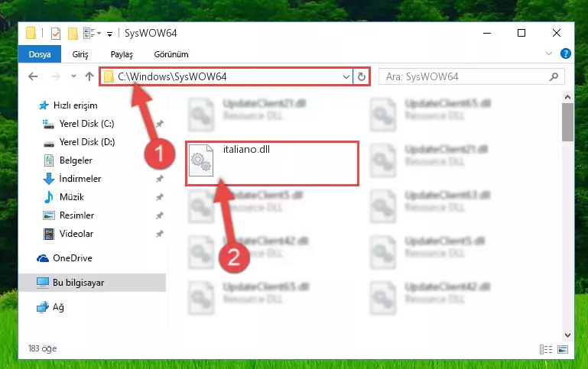Click the Bu bilgisayar monitor icon

point(43,283)
